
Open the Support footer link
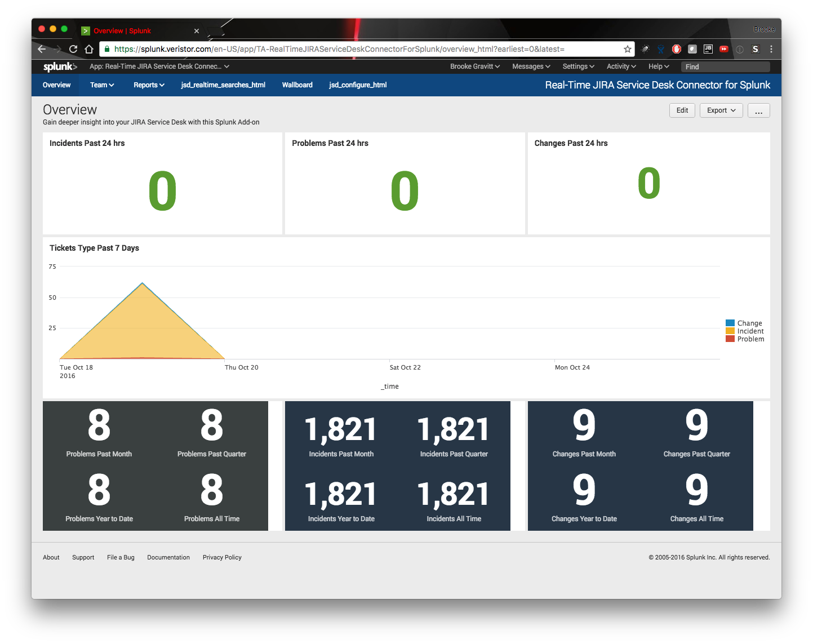click(x=83, y=557)
